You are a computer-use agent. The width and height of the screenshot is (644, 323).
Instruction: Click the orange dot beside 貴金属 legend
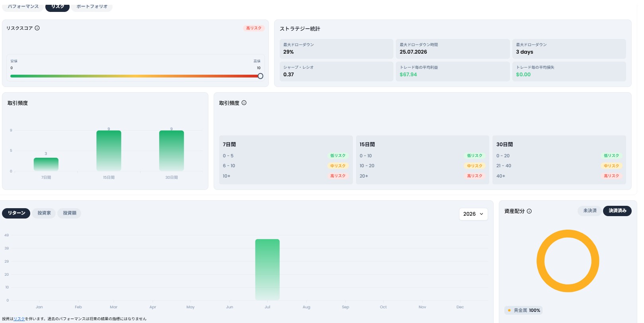tap(509, 310)
